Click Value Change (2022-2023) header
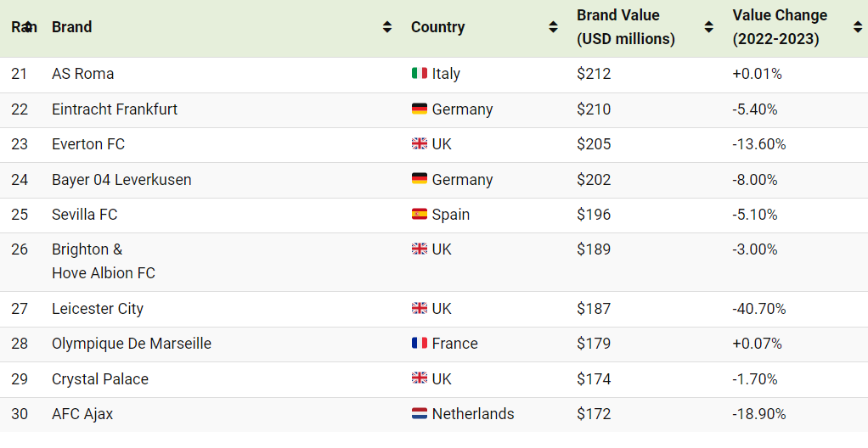Screen dimensions: 868x448 click(x=780, y=26)
